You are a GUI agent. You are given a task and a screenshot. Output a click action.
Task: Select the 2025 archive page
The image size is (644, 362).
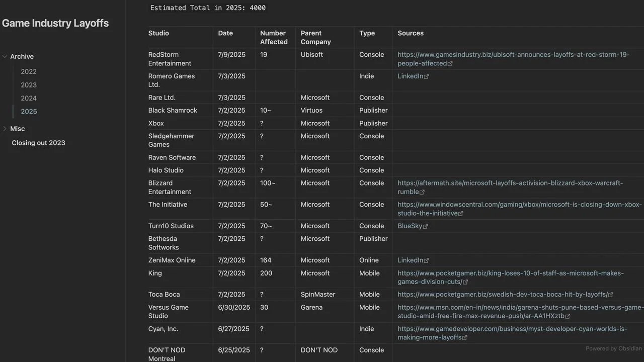coord(29,112)
